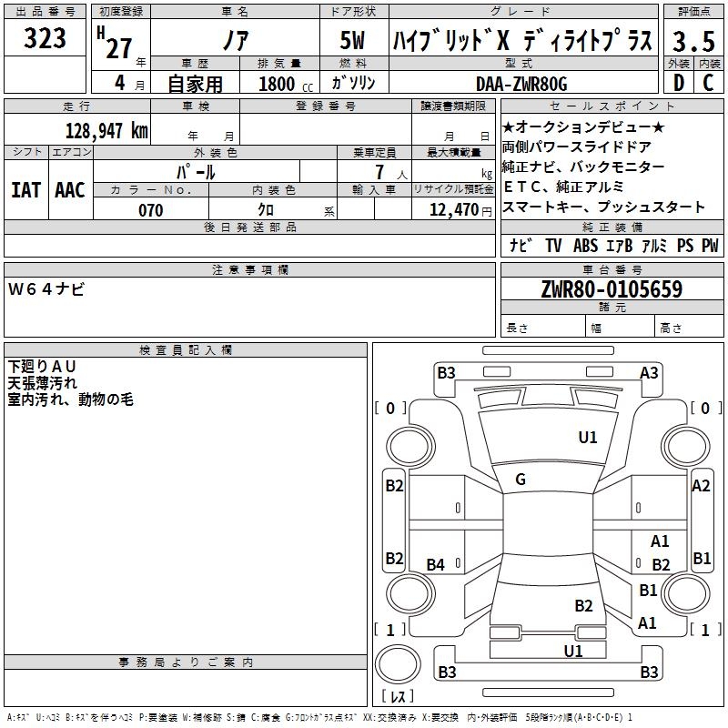
Task: Select the 両側パワースライドドア line
Action: (x=576, y=147)
